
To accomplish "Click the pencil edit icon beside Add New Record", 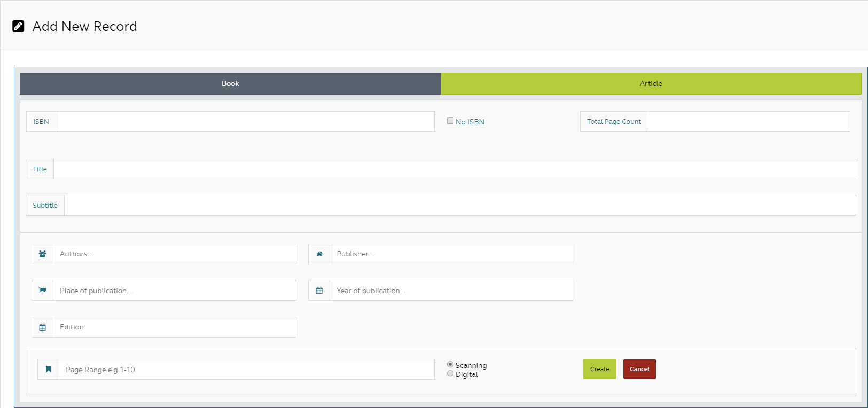I will [18, 26].
